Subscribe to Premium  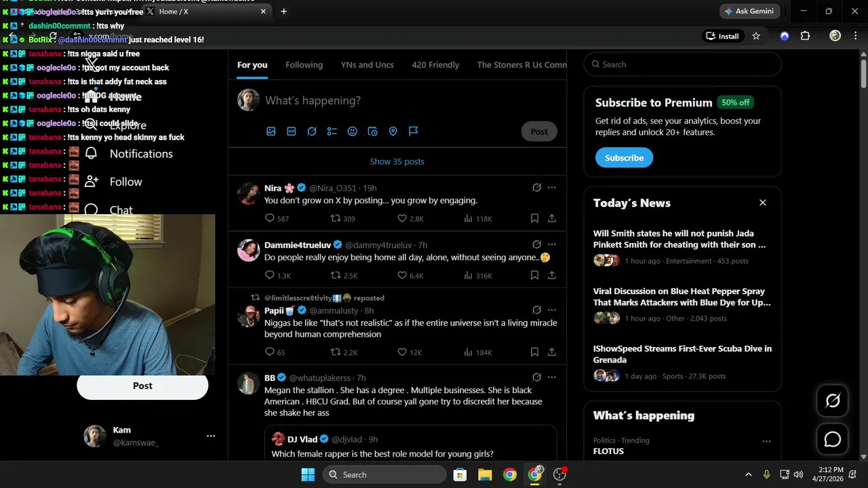(624, 158)
